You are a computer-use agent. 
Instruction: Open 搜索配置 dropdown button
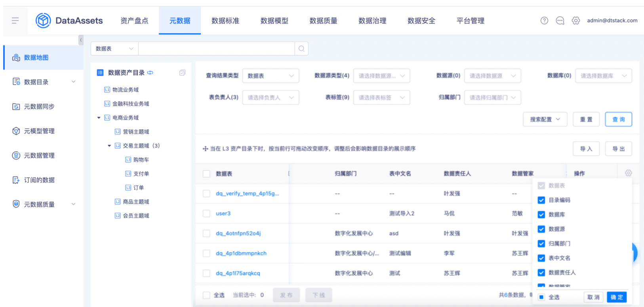click(545, 119)
